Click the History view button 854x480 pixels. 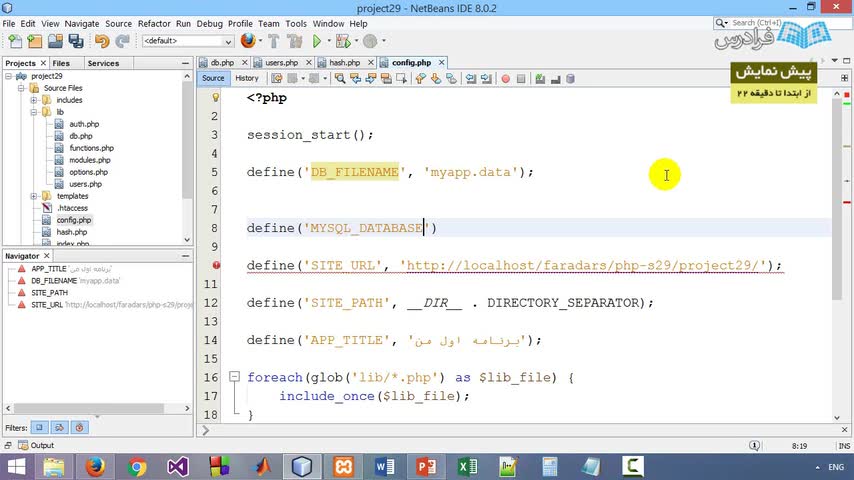pyautogui.click(x=247, y=78)
